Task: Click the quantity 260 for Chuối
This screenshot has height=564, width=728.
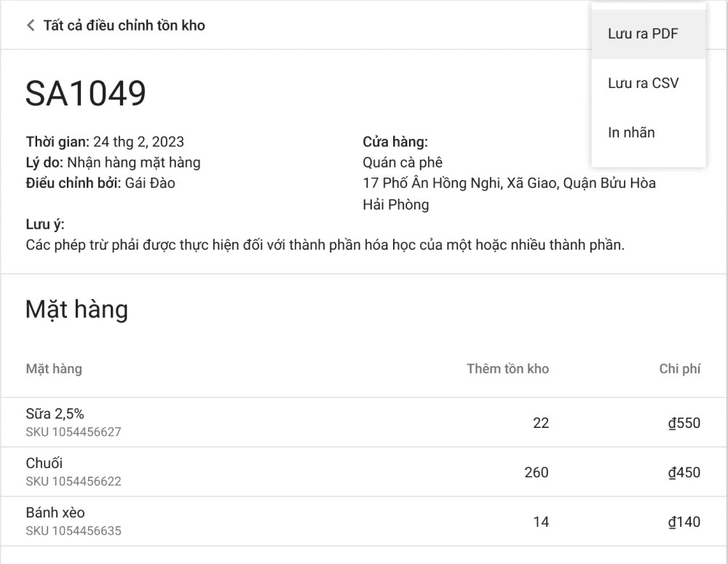Action: (x=537, y=472)
